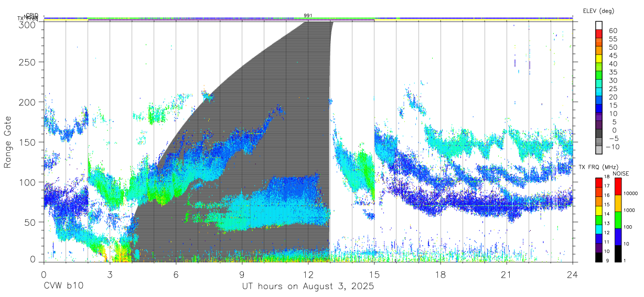
Task: Click the red 17–18 MHz TX FRQ segment
Action: coord(598,182)
